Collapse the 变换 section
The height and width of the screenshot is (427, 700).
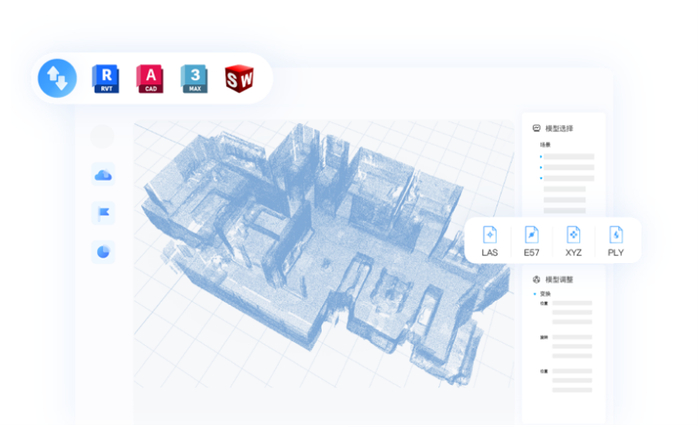(542, 293)
